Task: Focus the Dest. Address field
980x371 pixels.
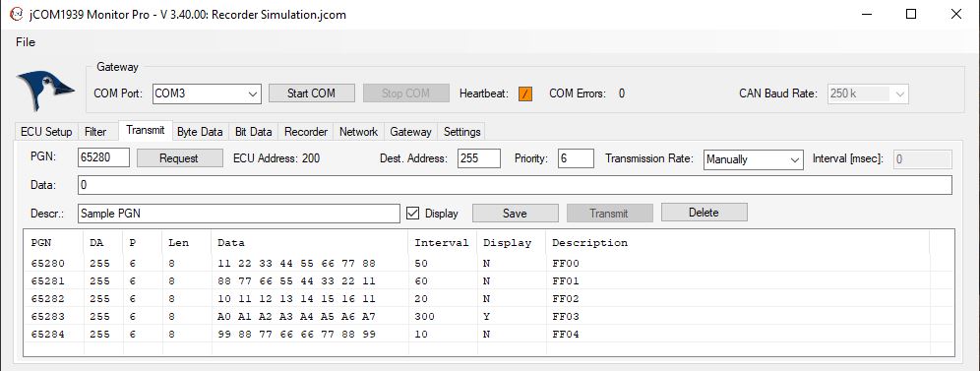Action: coord(479,158)
